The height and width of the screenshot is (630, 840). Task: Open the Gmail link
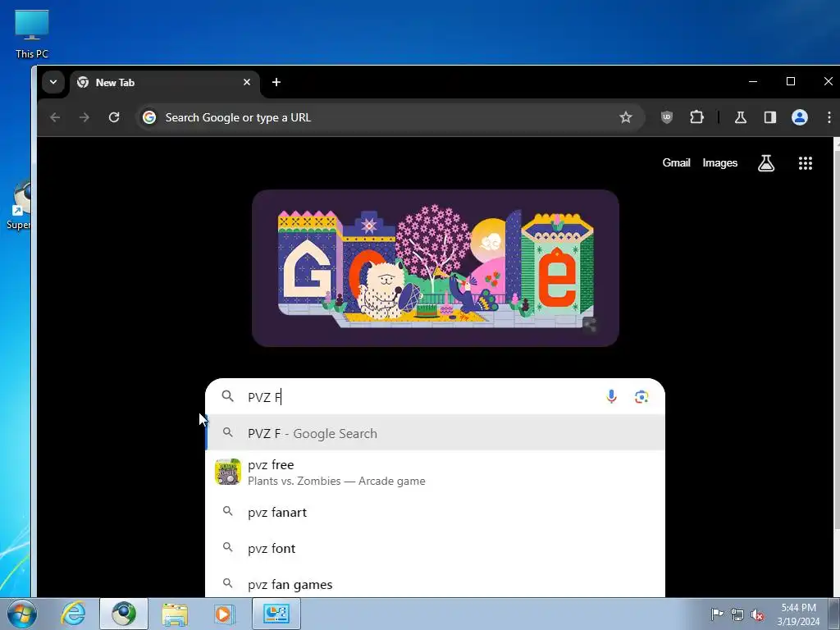(x=676, y=163)
